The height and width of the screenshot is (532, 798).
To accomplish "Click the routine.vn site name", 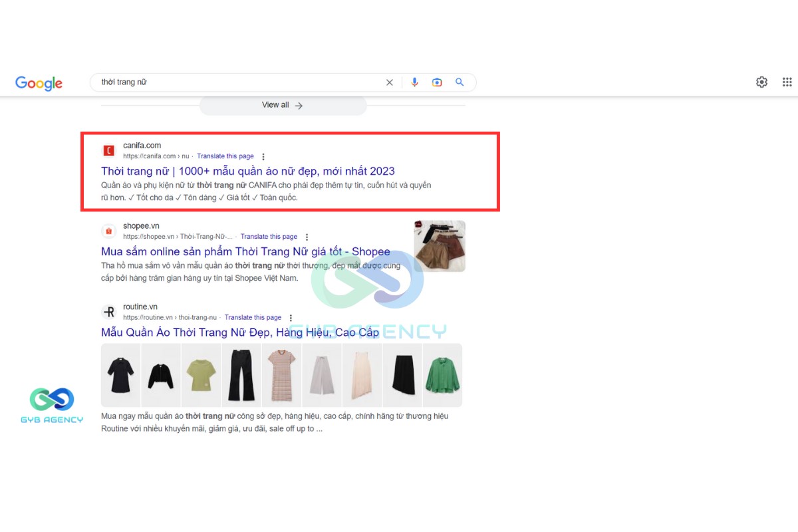I will (x=140, y=306).
